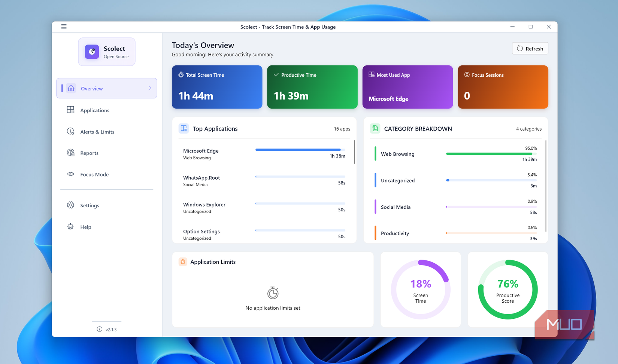
Task: Open Alerts & Limits section
Action: (x=107, y=132)
